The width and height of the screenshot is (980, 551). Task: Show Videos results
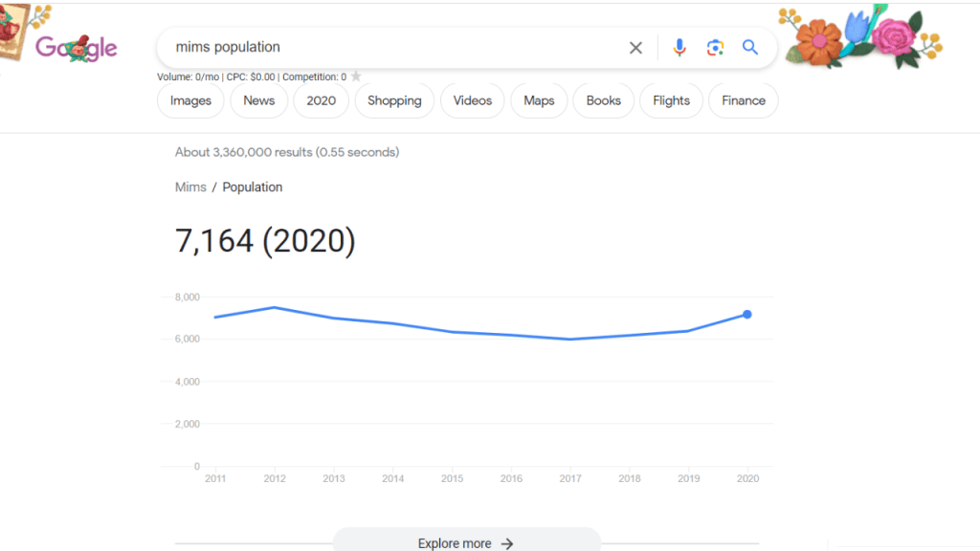point(472,100)
